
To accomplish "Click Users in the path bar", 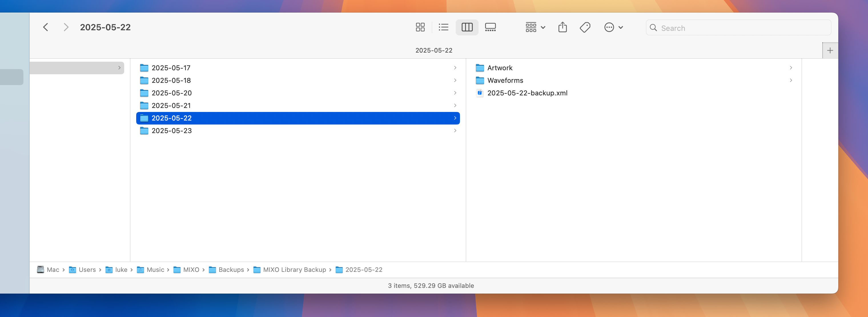I will click(x=87, y=270).
